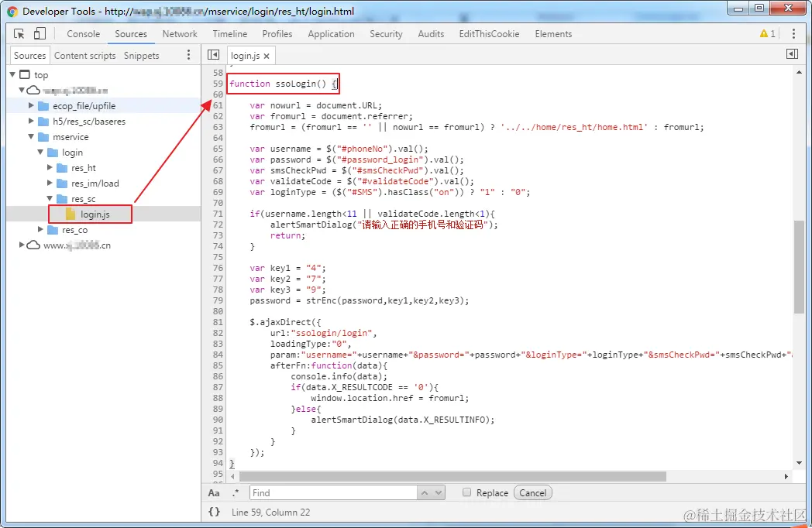
Task: Select the Sources navigator sub-tab
Action: pos(29,56)
